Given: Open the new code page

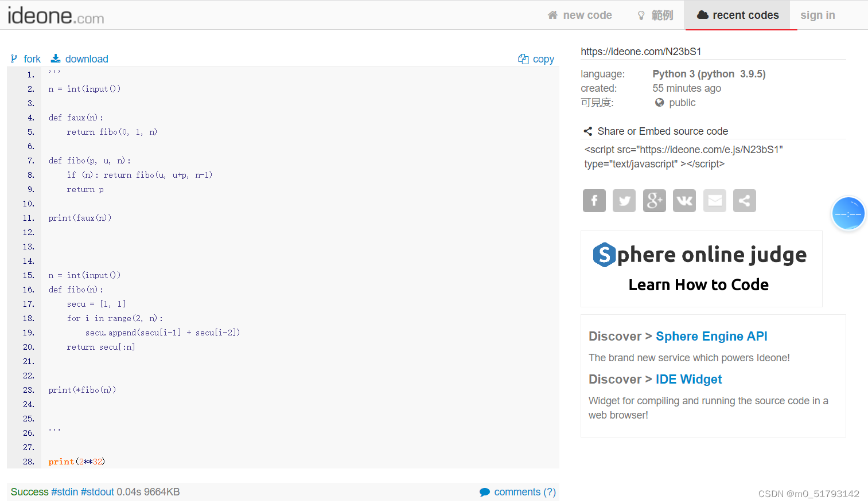Looking at the screenshot, I should [580, 15].
